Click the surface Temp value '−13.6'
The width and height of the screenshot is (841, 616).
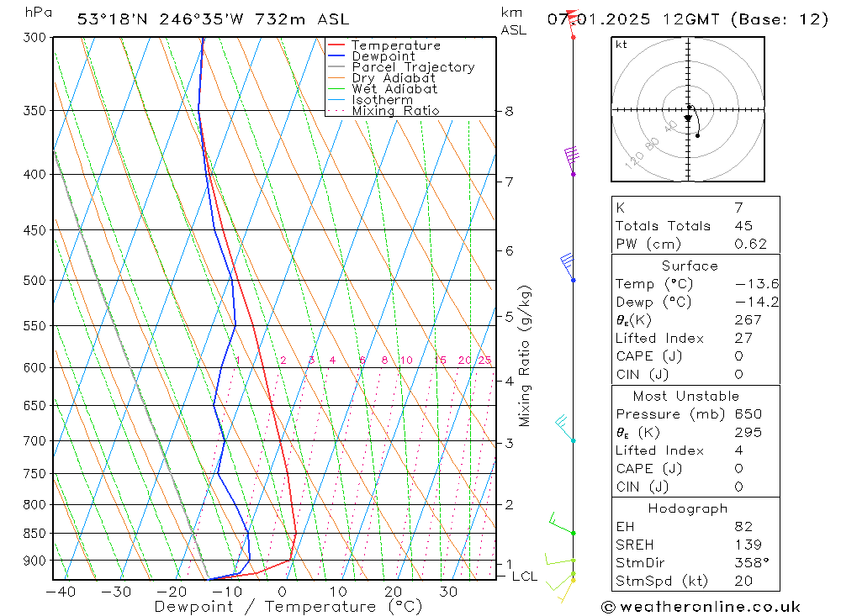pyautogui.click(x=757, y=284)
